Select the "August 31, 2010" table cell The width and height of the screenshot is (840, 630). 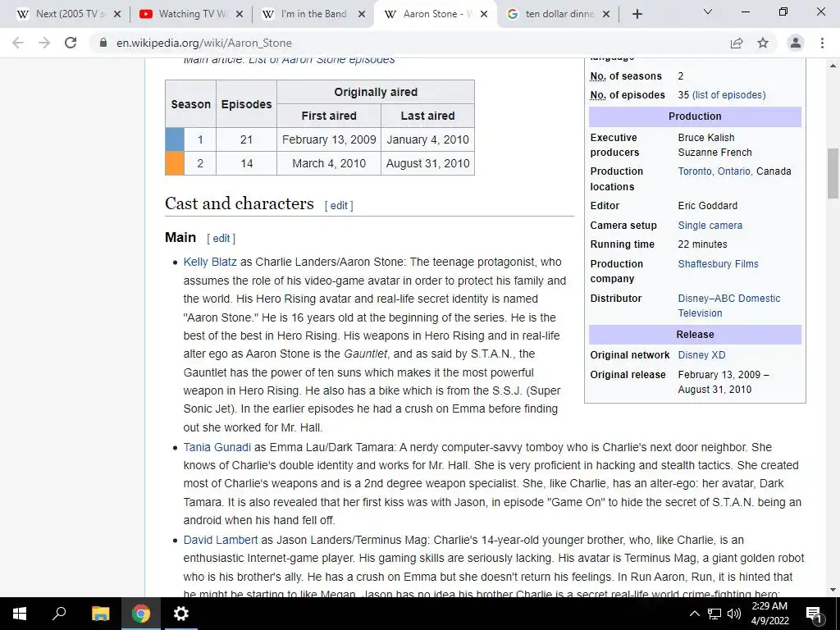pyautogui.click(x=427, y=163)
